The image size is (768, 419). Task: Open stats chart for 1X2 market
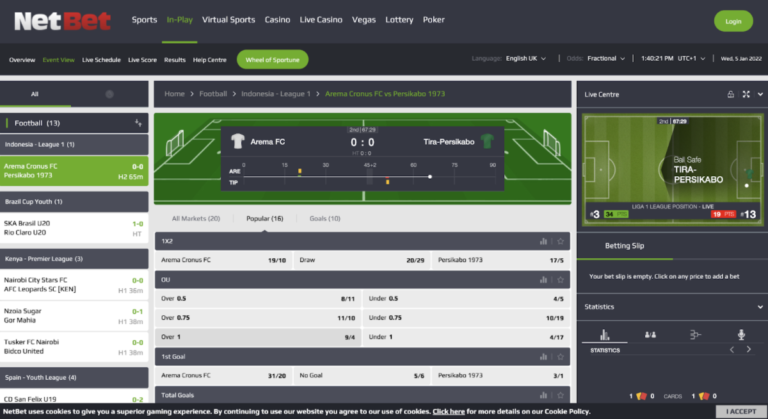point(543,241)
